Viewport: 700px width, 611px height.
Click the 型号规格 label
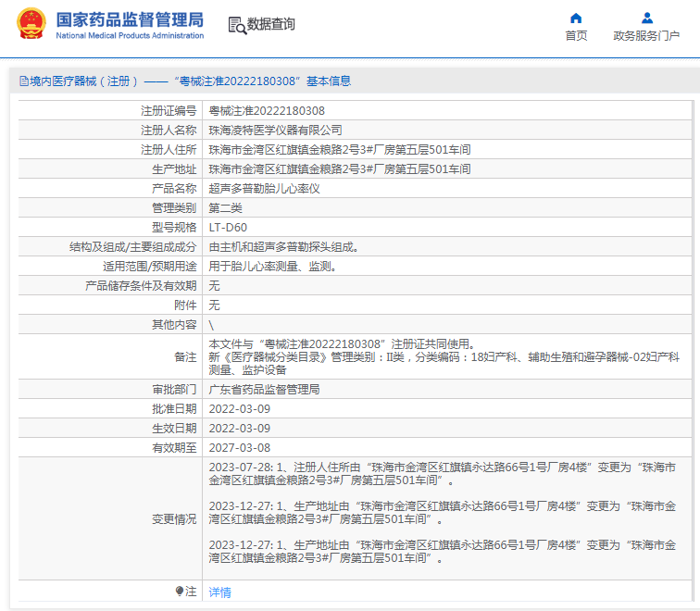pyautogui.click(x=174, y=228)
